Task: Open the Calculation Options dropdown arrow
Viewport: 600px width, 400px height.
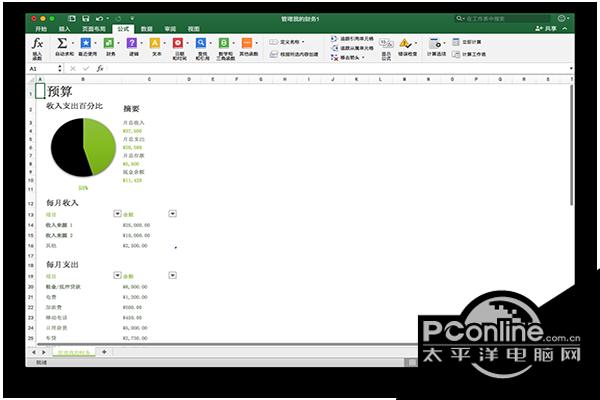Action: click(x=444, y=43)
